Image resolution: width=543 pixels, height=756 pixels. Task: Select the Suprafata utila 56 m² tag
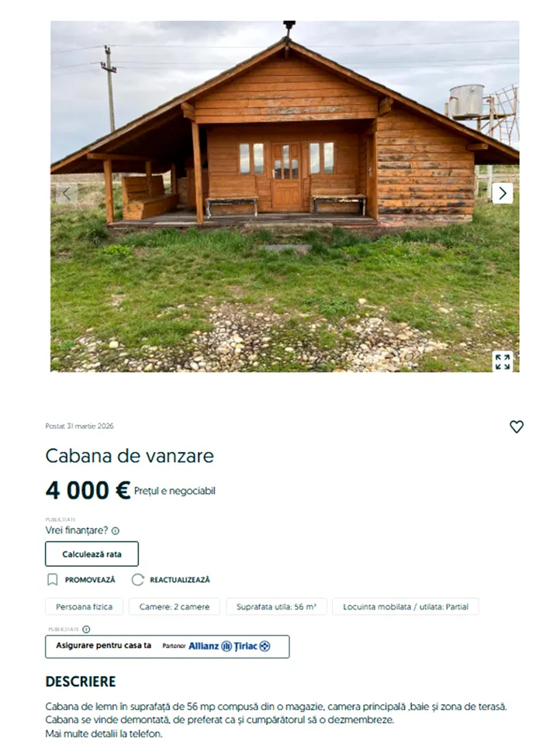(276, 606)
